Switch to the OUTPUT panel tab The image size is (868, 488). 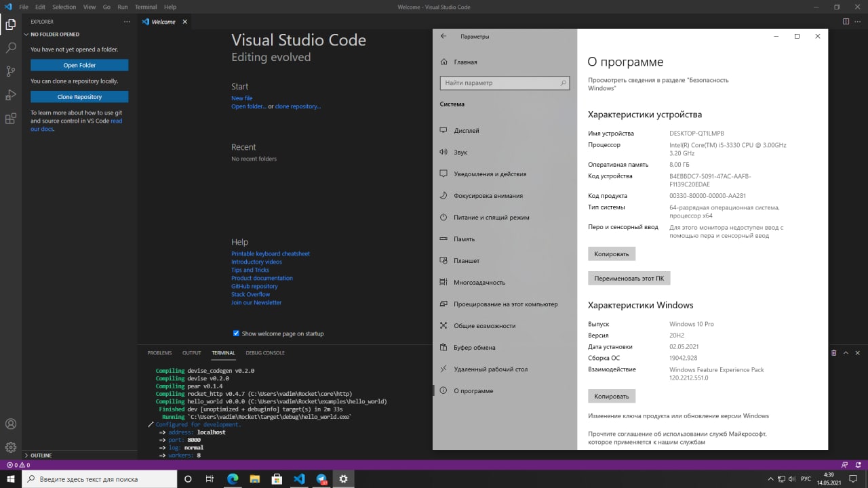click(192, 353)
